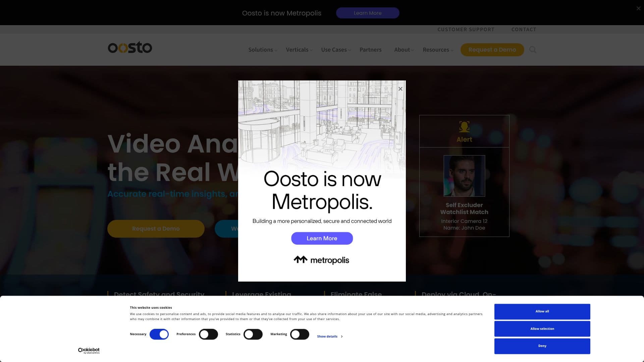Dismiss the top announcement bar X
The image size is (644, 362).
pyautogui.click(x=638, y=8)
